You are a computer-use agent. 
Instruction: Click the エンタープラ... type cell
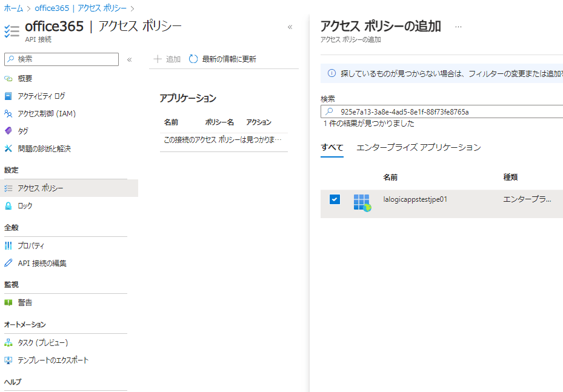[527, 199]
